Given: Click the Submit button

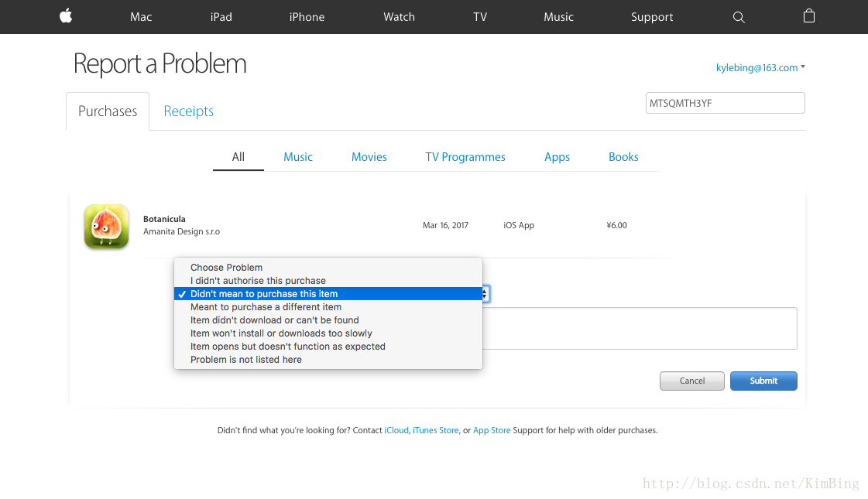Looking at the screenshot, I should click(x=763, y=381).
